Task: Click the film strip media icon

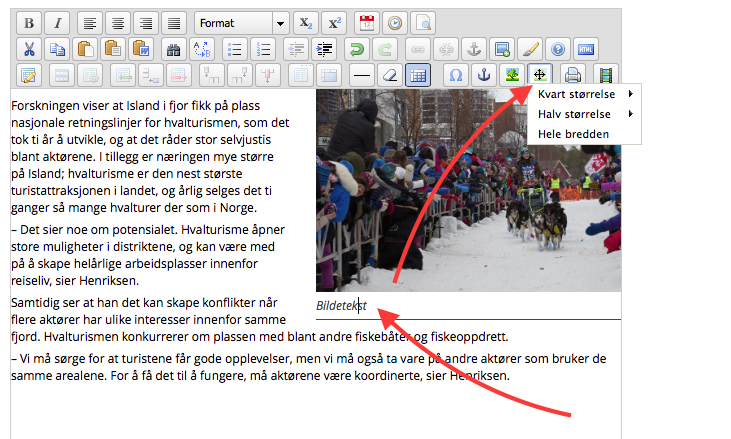Action: (604, 74)
